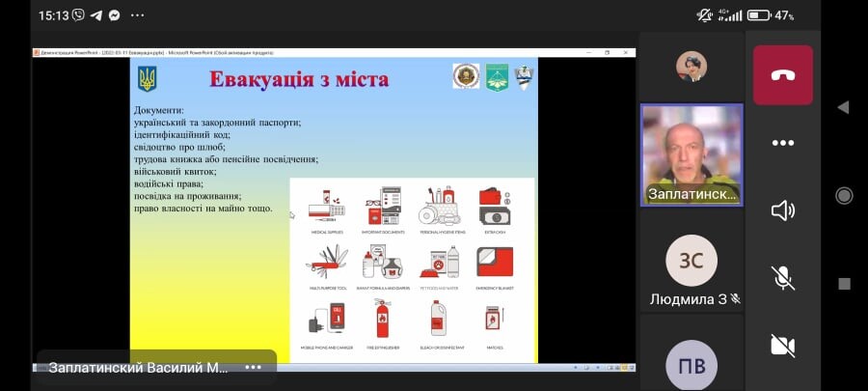Click the Medical Supplies pictogram

point(327,207)
